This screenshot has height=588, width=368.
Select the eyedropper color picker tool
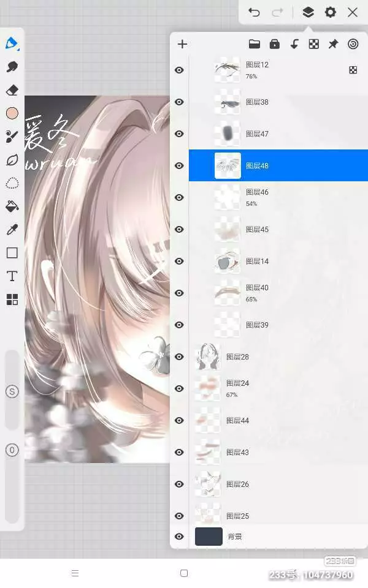pyautogui.click(x=12, y=230)
